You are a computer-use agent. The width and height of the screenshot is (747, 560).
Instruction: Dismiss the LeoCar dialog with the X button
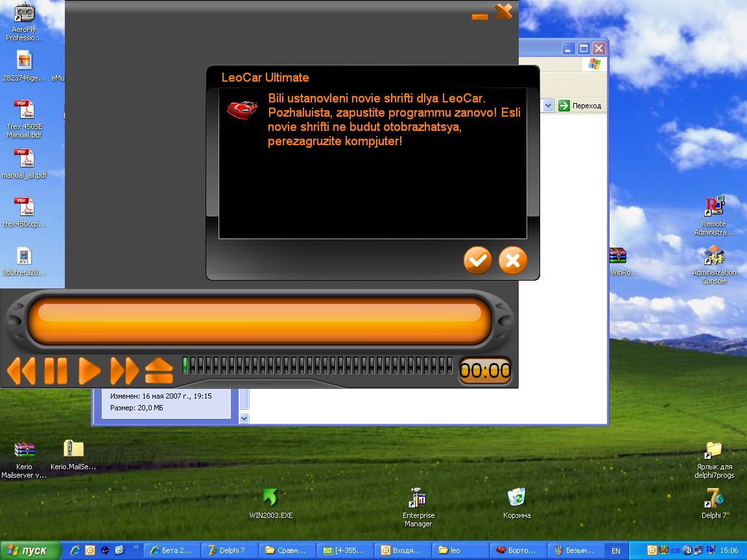513,261
